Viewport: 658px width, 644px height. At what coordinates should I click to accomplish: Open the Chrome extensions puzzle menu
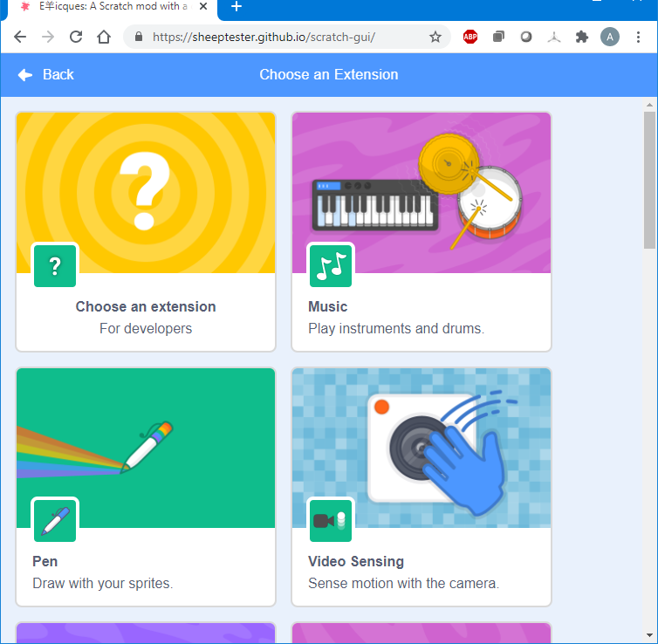pyautogui.click(x=581, y=37)
